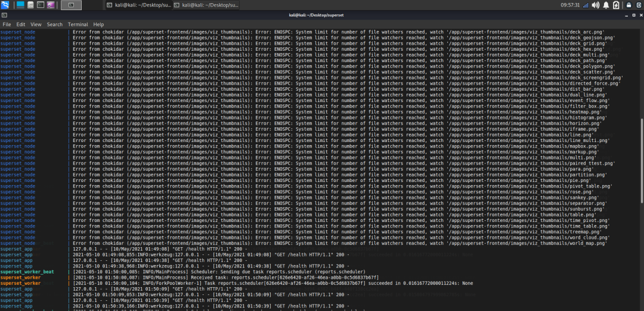Click the path ending time_pivot.png
The width and height of the screenshot is (644, 311).
[528, 220]
